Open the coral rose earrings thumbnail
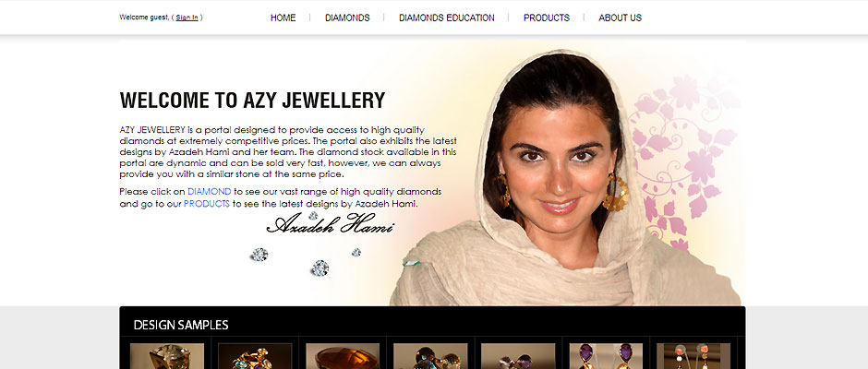Viewport: 868px width, 369px height. tap(693, 356)
